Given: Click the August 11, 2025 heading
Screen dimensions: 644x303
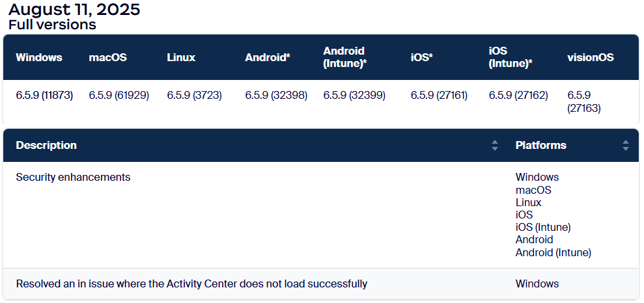Looking at the screenshot, I should (x=74, y=10).
